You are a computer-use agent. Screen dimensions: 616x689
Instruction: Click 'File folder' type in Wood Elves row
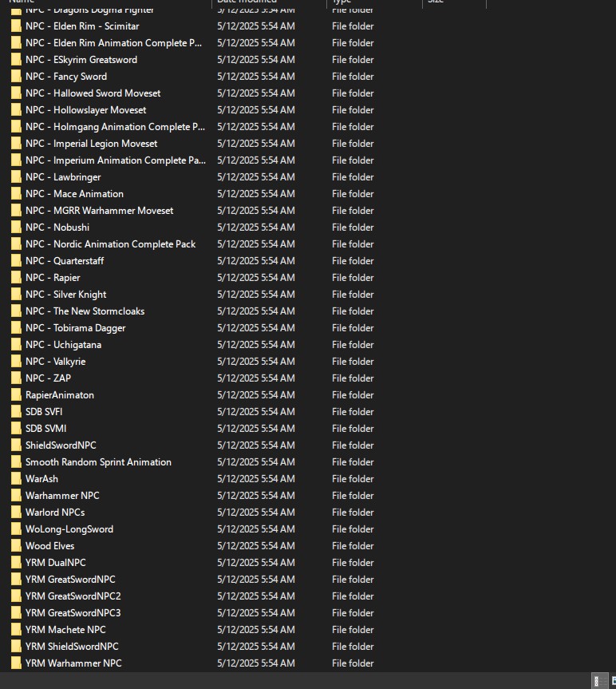(x=353, y=546)
